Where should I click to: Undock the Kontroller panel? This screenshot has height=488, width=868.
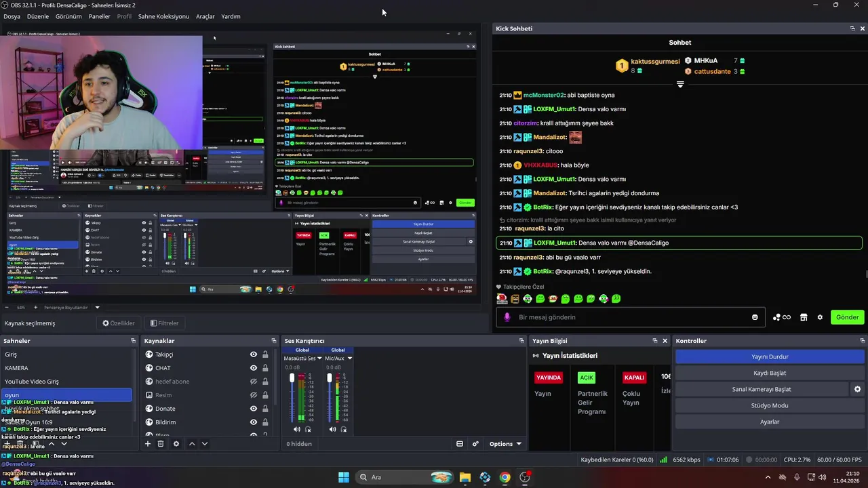pos(862,341)
